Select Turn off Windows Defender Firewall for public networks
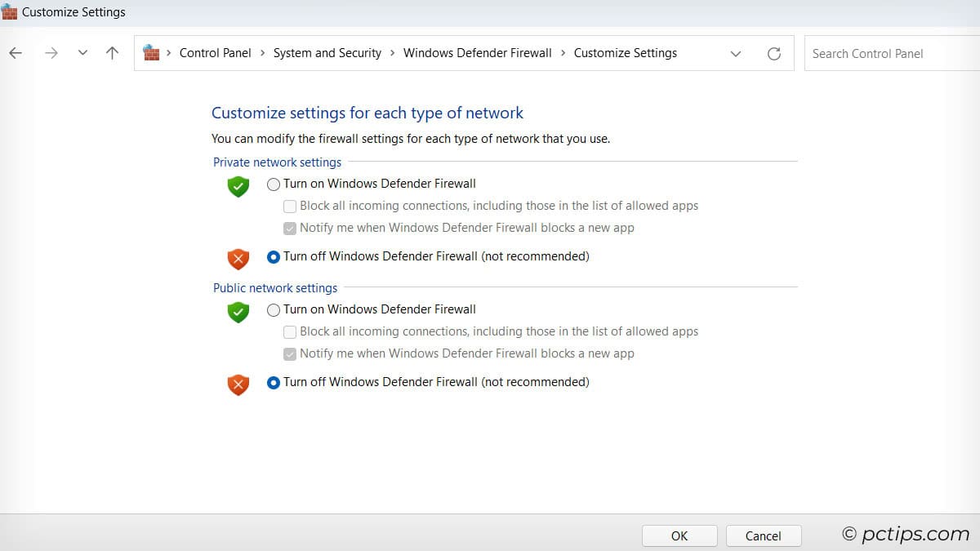Image resolution: width=980 pixels, height=551 pixels. point(274,382)
